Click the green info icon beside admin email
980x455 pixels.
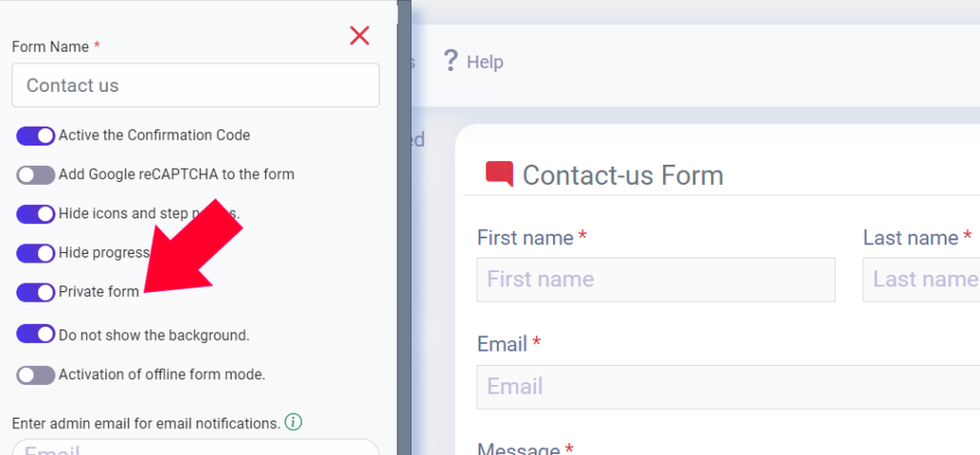(293, 422)
